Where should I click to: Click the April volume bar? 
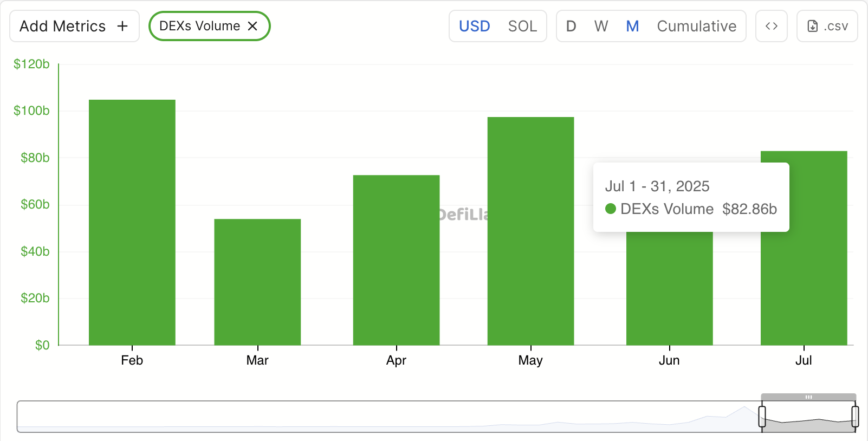396,260
